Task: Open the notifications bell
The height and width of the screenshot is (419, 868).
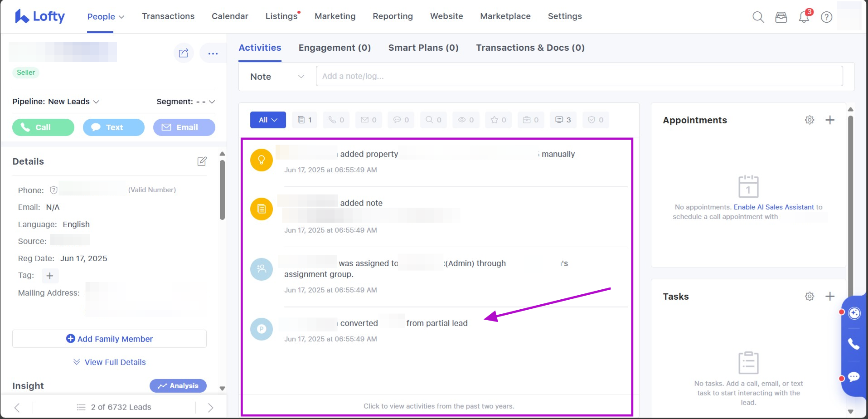Action: click(x=804, y=17)
